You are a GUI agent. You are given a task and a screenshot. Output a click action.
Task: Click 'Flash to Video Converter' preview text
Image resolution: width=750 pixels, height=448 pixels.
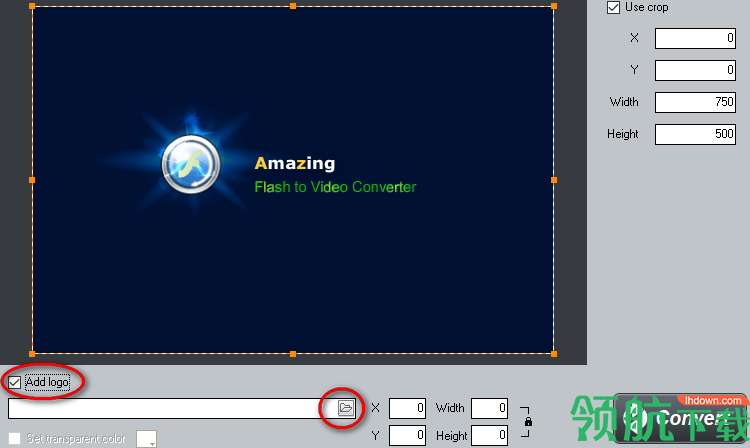coord(335,187)
